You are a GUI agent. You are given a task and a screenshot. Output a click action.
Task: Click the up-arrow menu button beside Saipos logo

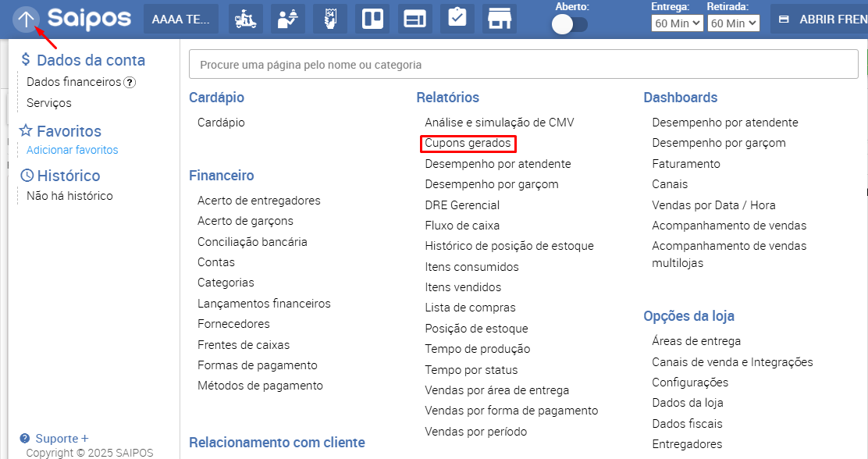[26, 20]
